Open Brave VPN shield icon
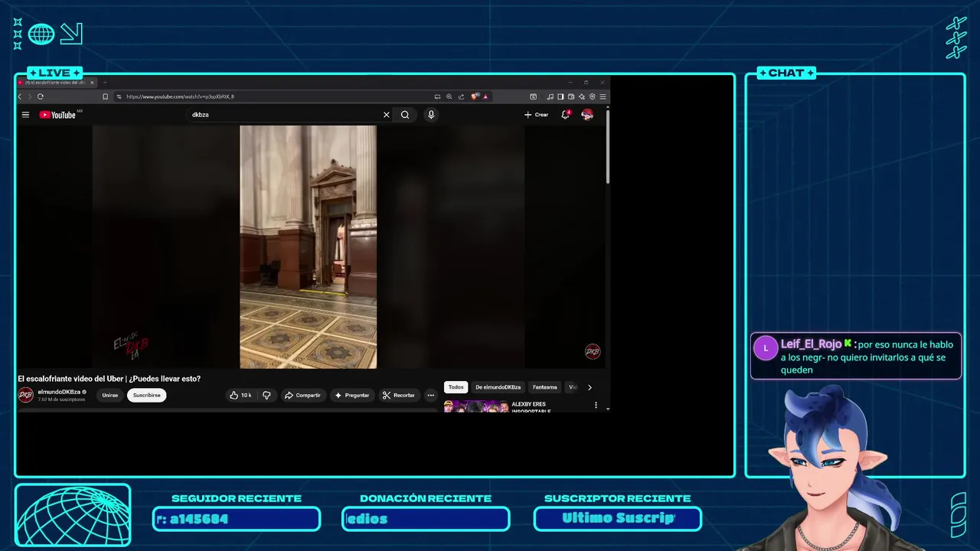Image resolution: width=980 pixels, height=551 pixels. (x=593, y=96)
